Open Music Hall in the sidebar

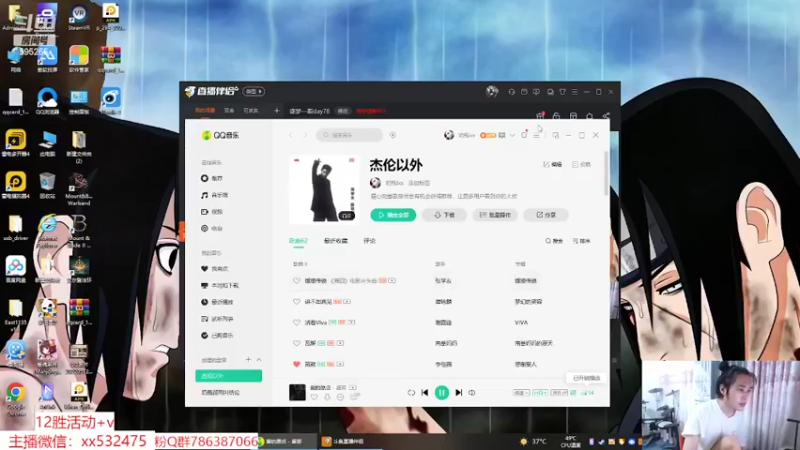click(214, 195)
